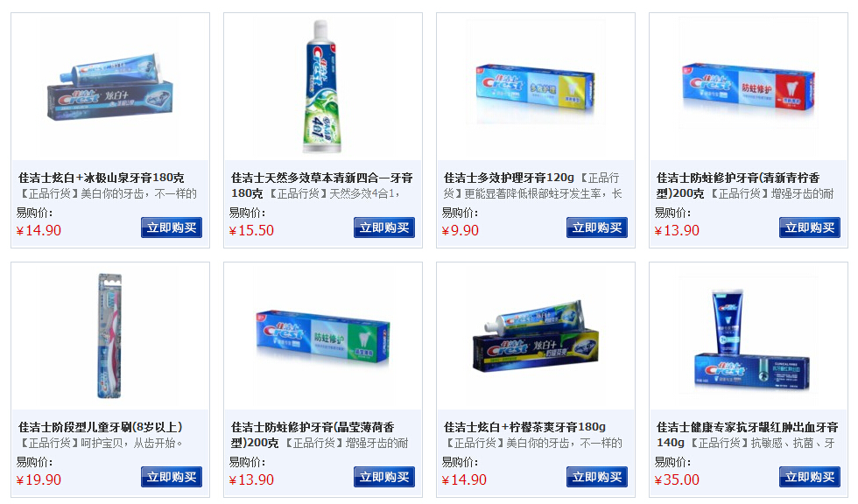Open the 佳洁士阶段型儿童牙刷(8岁以上) title link
The width and height of the screenshot is (858, 504).
[x=100, y=427]
